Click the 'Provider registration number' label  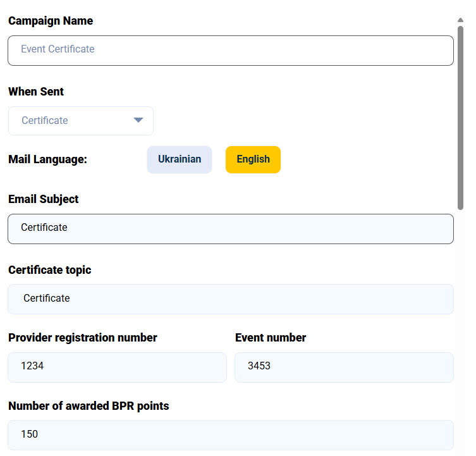83,338
